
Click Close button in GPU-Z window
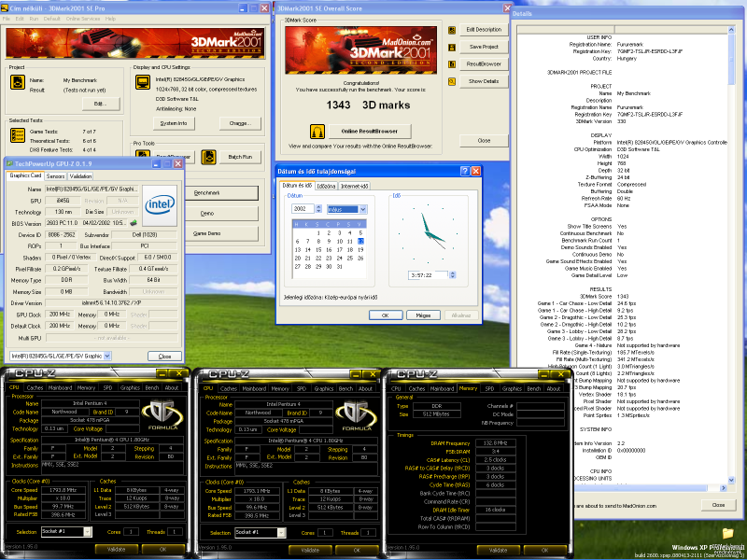tap(164, 357)
